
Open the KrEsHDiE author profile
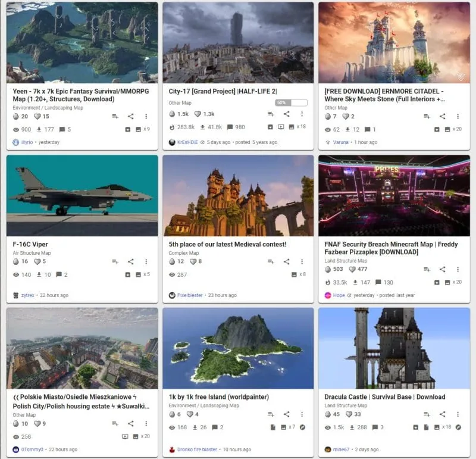[x=187, y=142]
